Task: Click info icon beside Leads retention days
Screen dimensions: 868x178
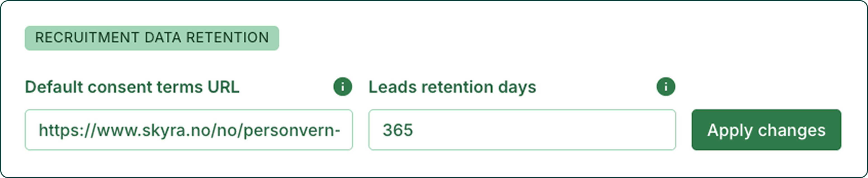Action: click(x=666, y=87)
